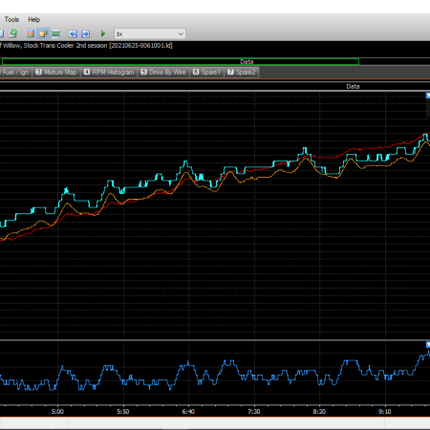Screen dimensions: 430x430
Task: Start playback with the green play button
Action: pos(103,33)
